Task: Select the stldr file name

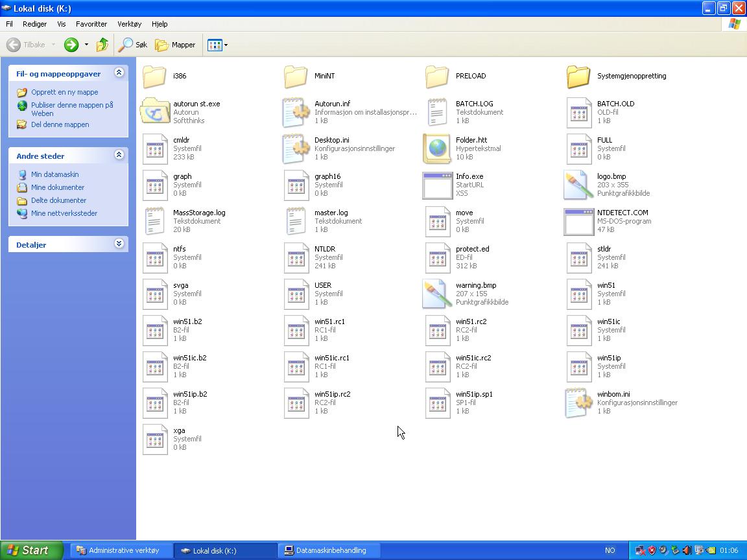Action: [604, 249]
